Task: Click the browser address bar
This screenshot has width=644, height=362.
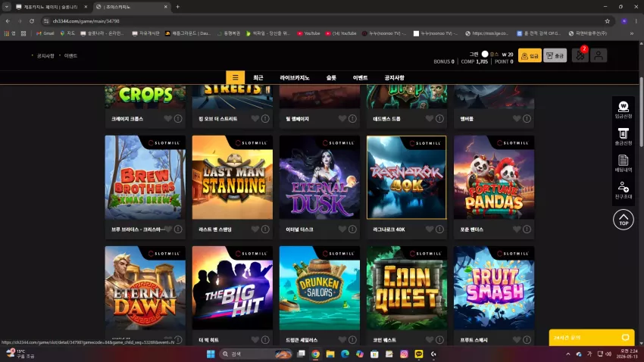Action: coord(324,21)
